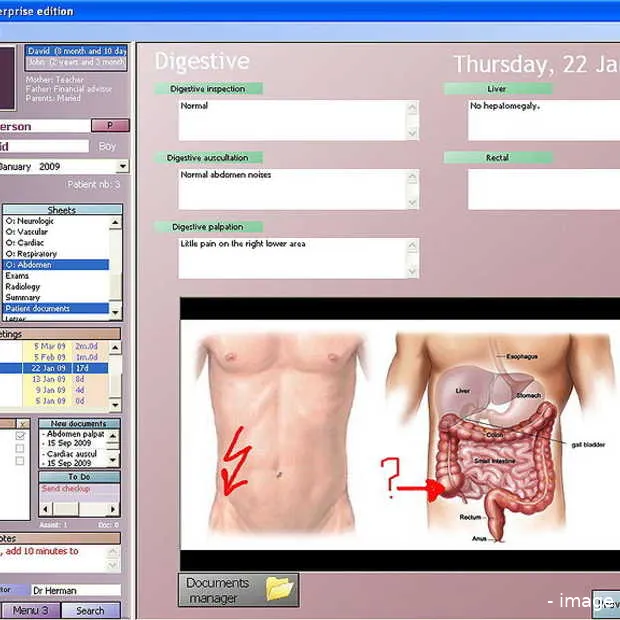
Task: Click the Search button
Action: [x=90, y=611]
